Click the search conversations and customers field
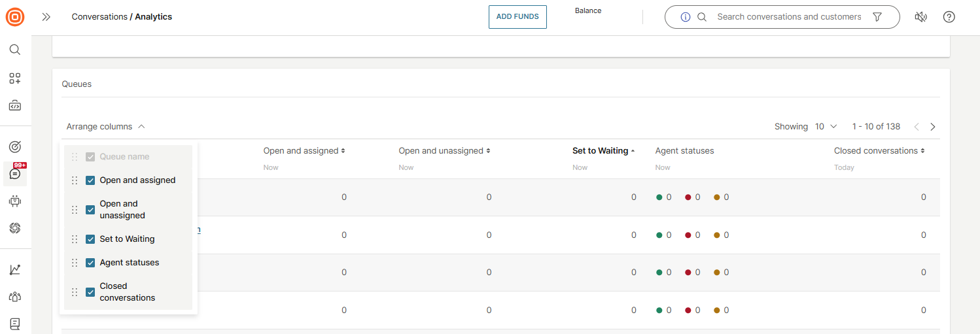The image size is (980, 334). (x=788, y=17)
